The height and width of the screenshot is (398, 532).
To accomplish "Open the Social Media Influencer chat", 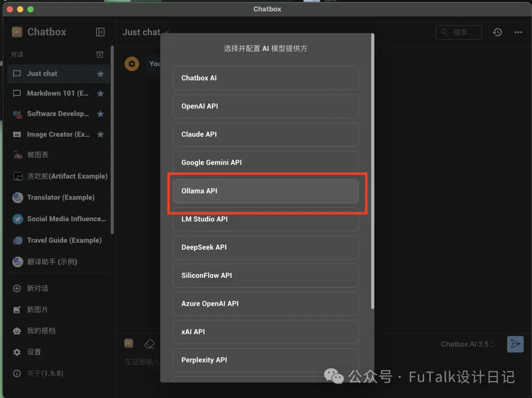I will click(x=58, y=219).
